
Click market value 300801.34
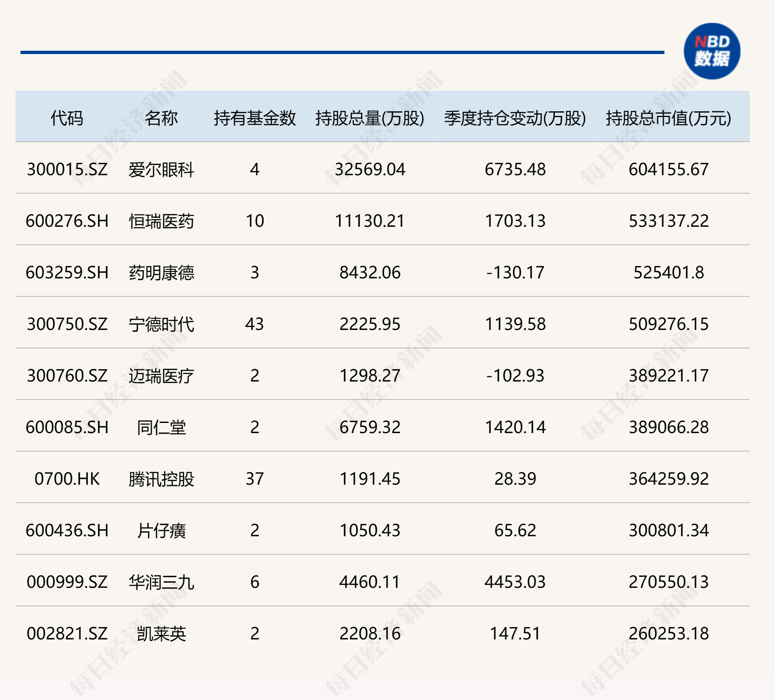668,531
